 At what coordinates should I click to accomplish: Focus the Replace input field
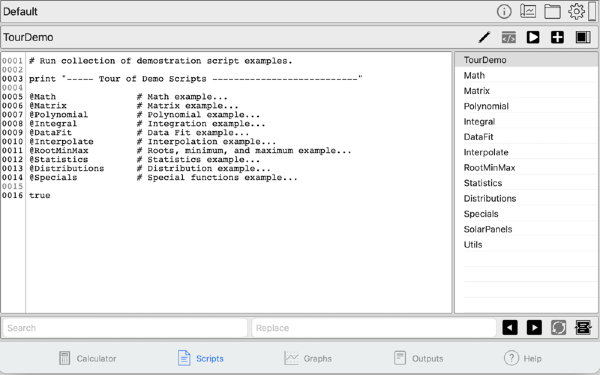(374, 328)
